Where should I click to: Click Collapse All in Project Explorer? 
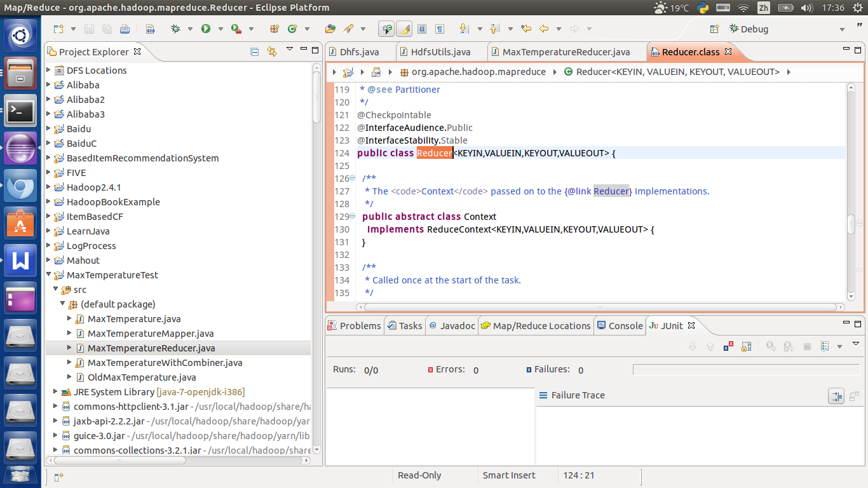(254, 51)
